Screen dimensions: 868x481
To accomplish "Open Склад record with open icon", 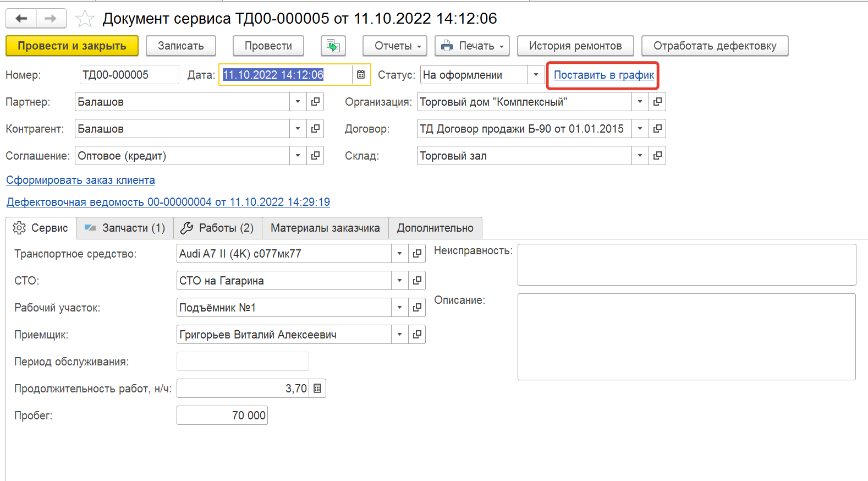I will pos(657,156).
